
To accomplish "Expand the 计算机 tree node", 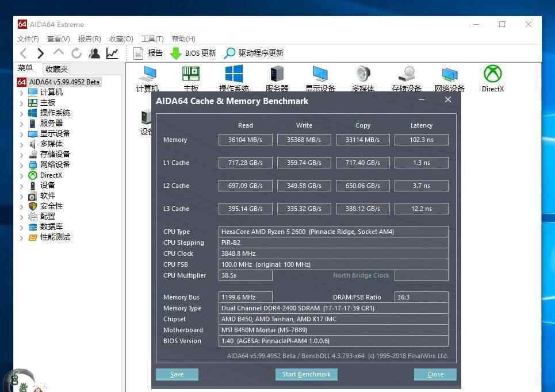I will [22, 93].
